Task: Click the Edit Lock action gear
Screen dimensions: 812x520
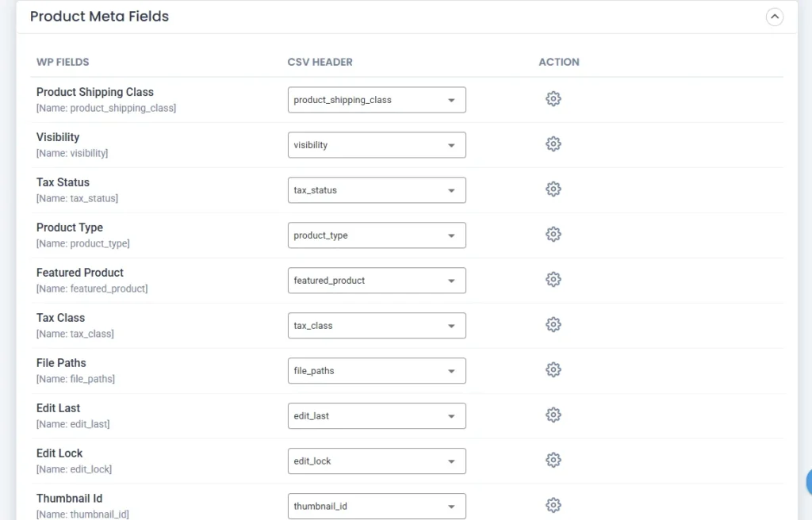Action: (x=553, y=461)
